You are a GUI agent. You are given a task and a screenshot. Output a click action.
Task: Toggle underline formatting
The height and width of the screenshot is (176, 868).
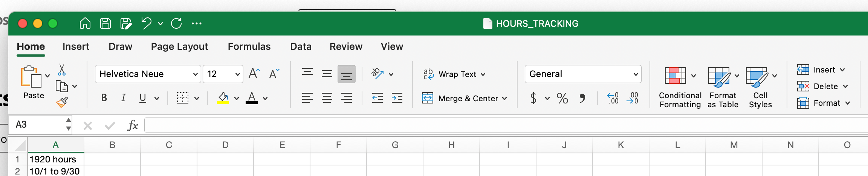(x=143, y=98)
